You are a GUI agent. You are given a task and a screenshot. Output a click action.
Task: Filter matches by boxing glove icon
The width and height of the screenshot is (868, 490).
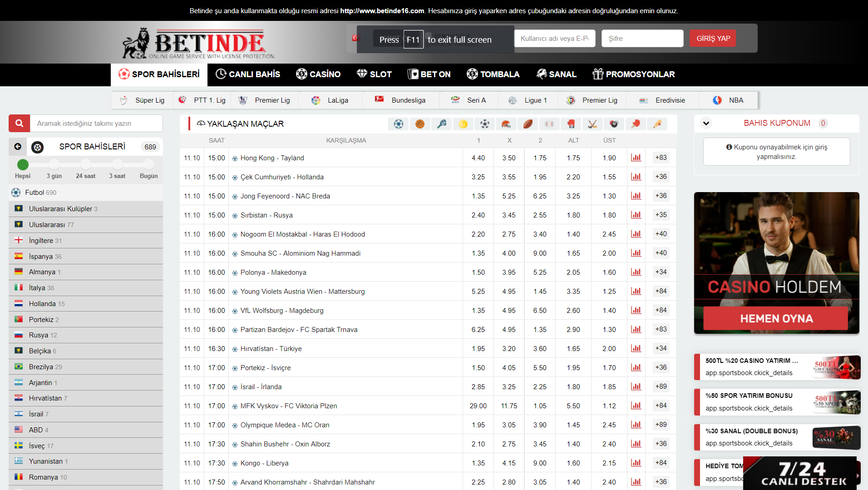(x=571, y=124)
